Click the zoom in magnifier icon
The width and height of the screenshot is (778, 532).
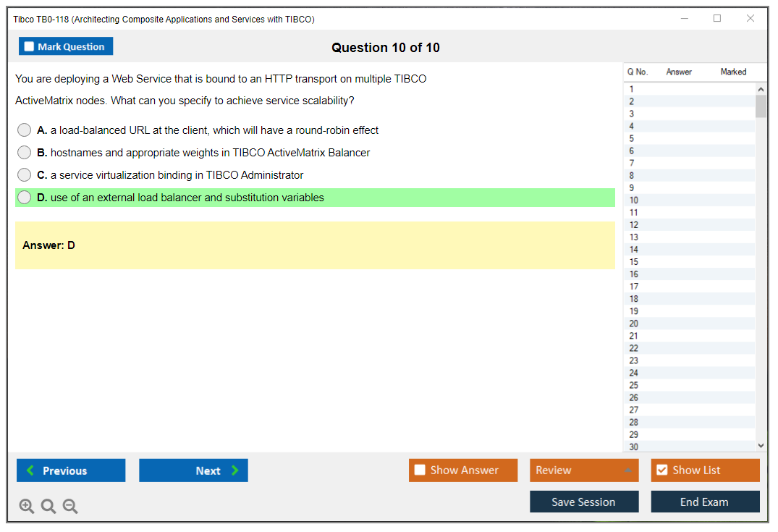(x=27, y=507)
